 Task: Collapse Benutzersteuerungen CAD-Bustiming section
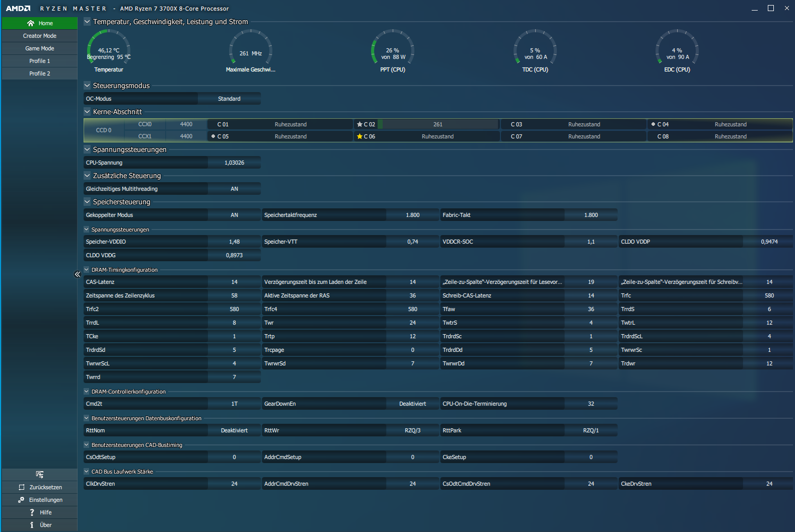pyautogui.click(x=87, y=444)
